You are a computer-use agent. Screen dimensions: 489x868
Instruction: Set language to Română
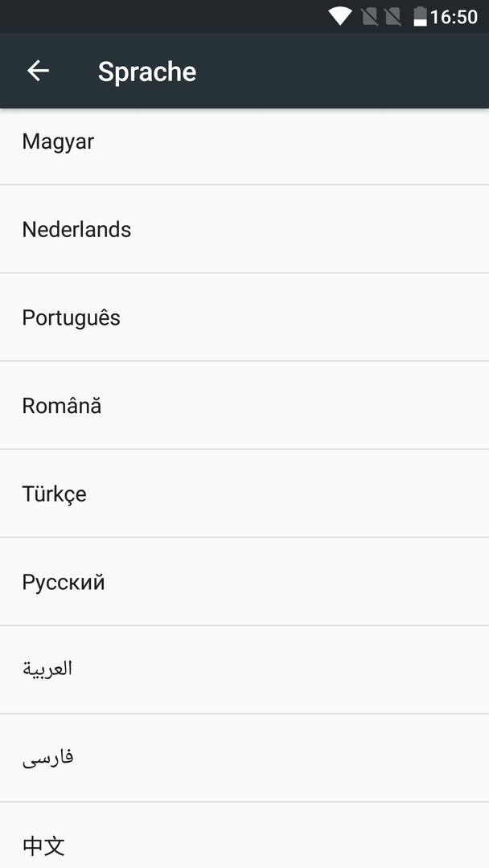(x=244, y=405)
